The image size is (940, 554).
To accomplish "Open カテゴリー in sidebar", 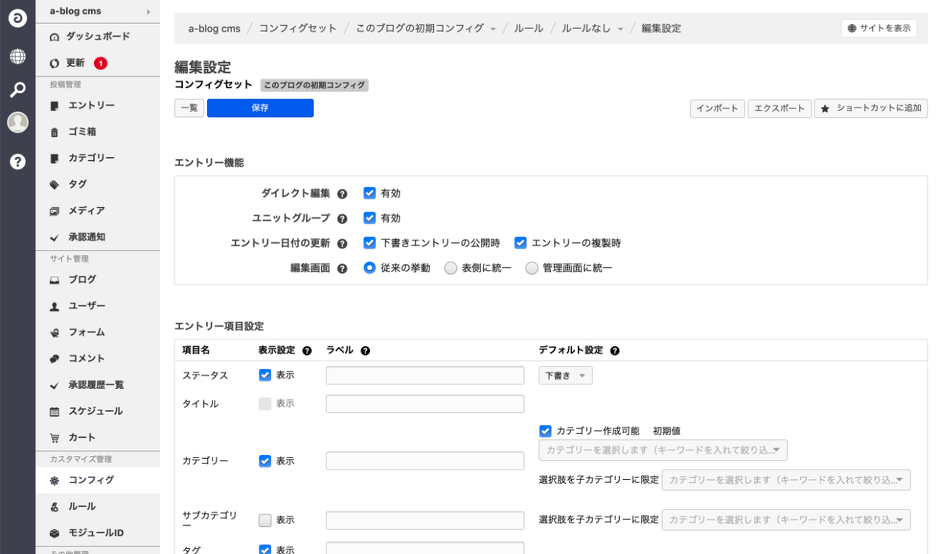I will (x=98, y=158).
